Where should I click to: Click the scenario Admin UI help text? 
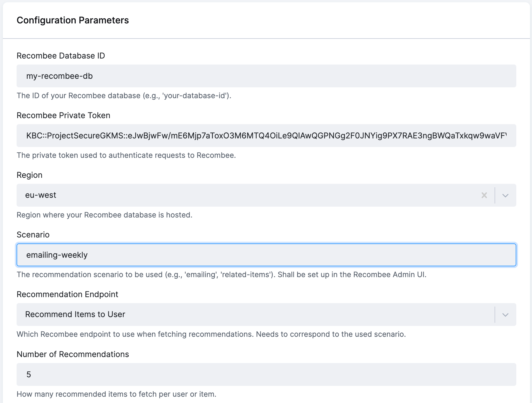221,275
